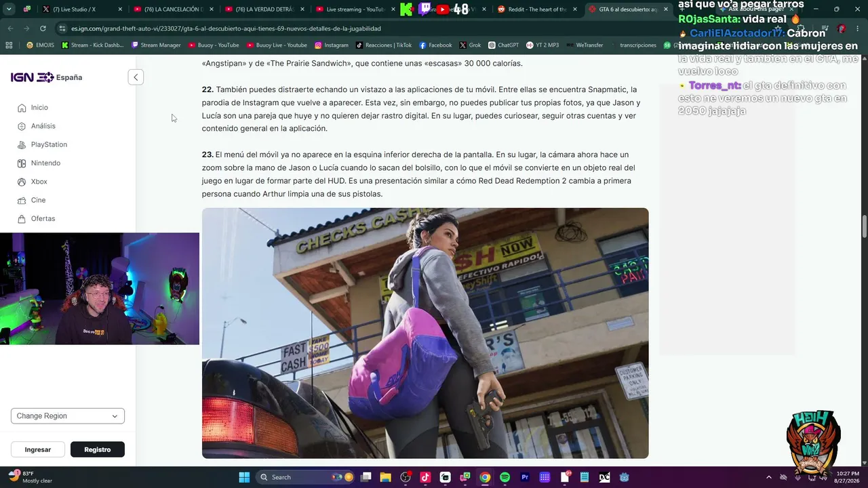868x488 pixels.
Task: Reload the page with refresh icon
Action: [43, 28]
